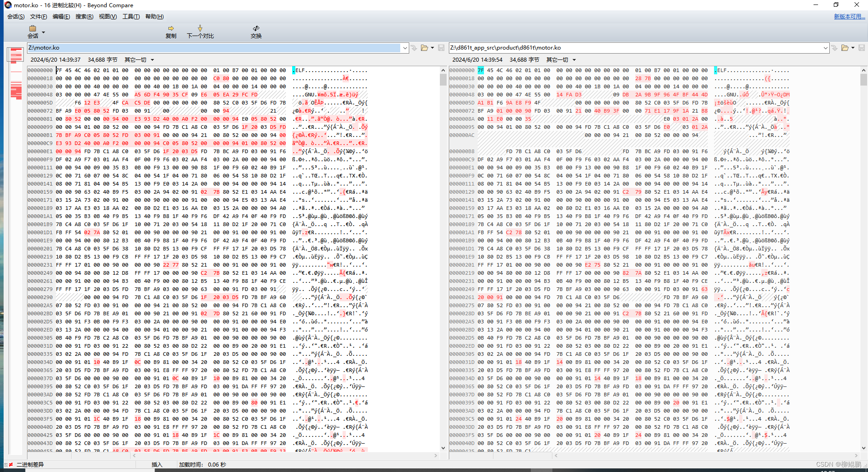Image resolution: width=868 pixels, height=472 pixels.
Task: Click left pane offset 000000C9 row
Action: 198,143
